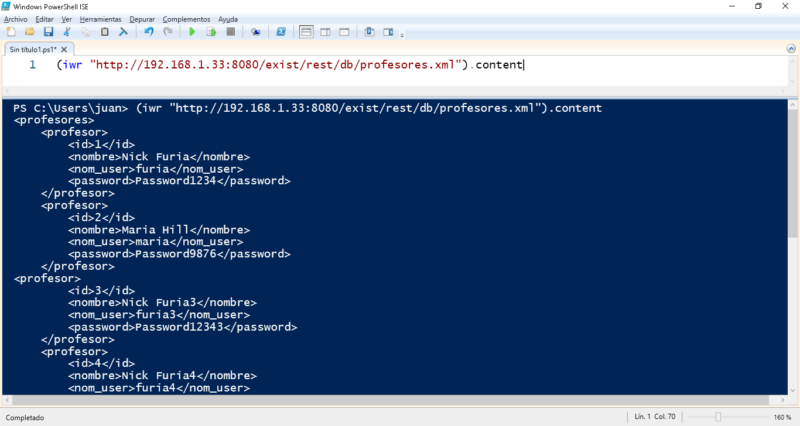The height and width of the screenshot is (426, 800).
Task: Open the New Remote PowerShell Tab icon
Action: point(256,32)
